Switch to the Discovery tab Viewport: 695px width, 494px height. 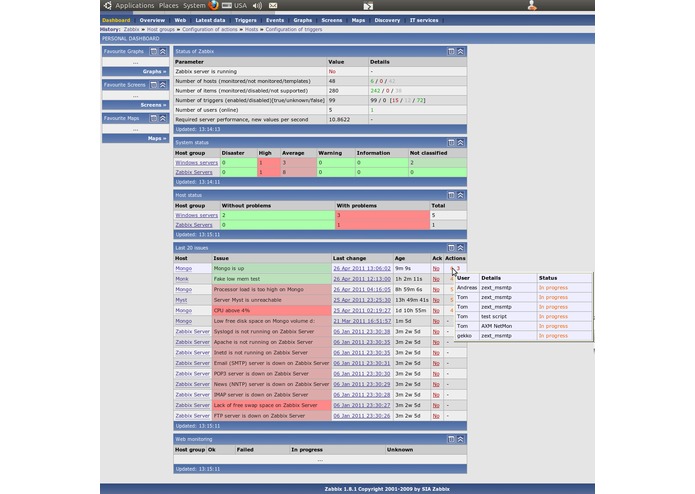[x=387, y=20]
